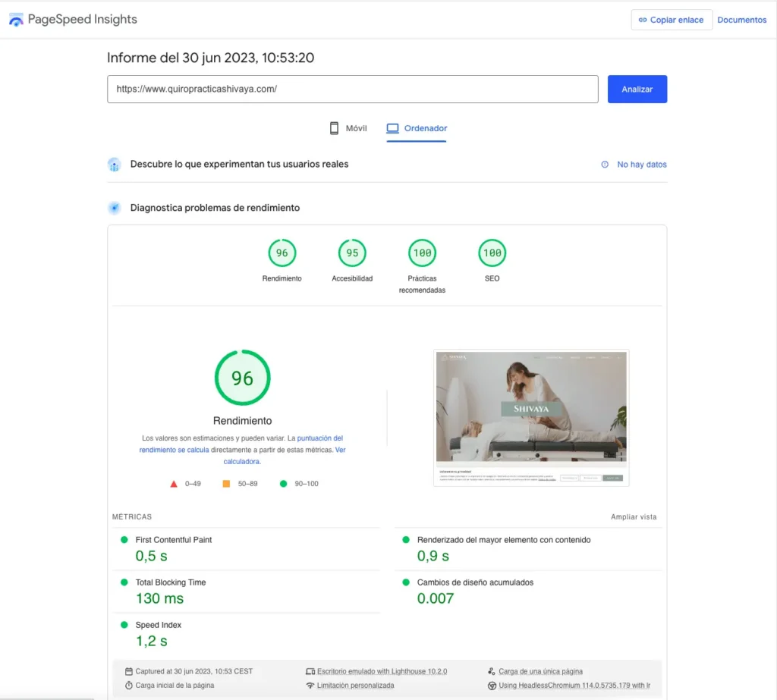Open the Documentos link
The image size is (777, 700).
(741, 20)
